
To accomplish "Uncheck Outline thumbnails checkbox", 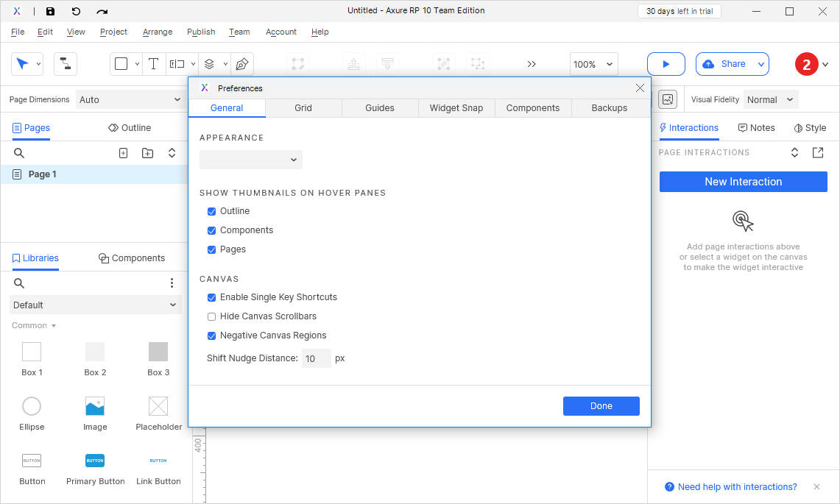I will click(x=212, y=211).
